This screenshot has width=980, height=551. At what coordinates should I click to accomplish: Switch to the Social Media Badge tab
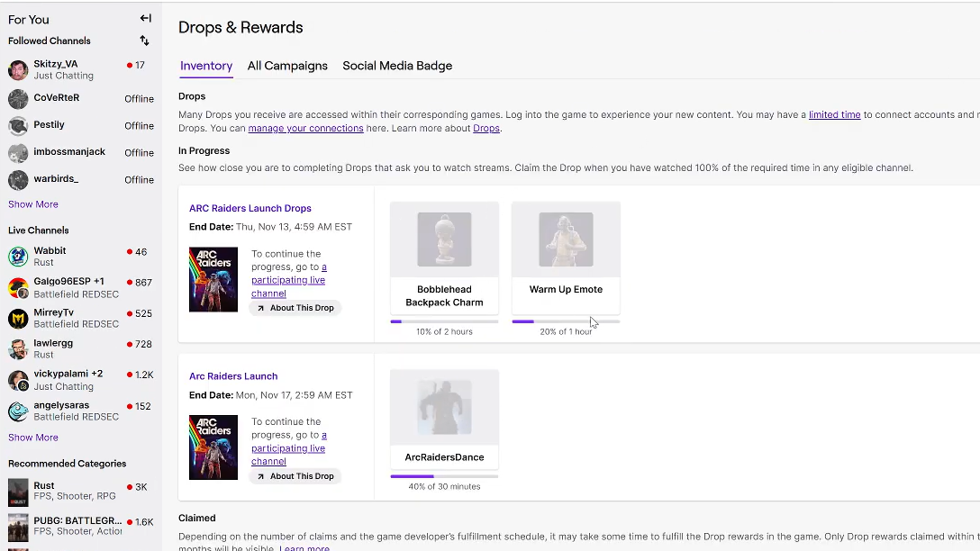coord(397,67)
